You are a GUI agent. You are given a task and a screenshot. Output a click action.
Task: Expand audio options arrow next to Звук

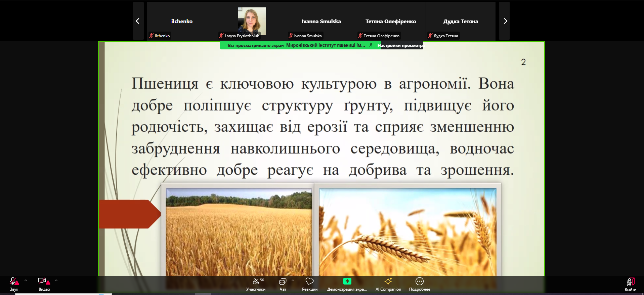(x=26, y=280)
